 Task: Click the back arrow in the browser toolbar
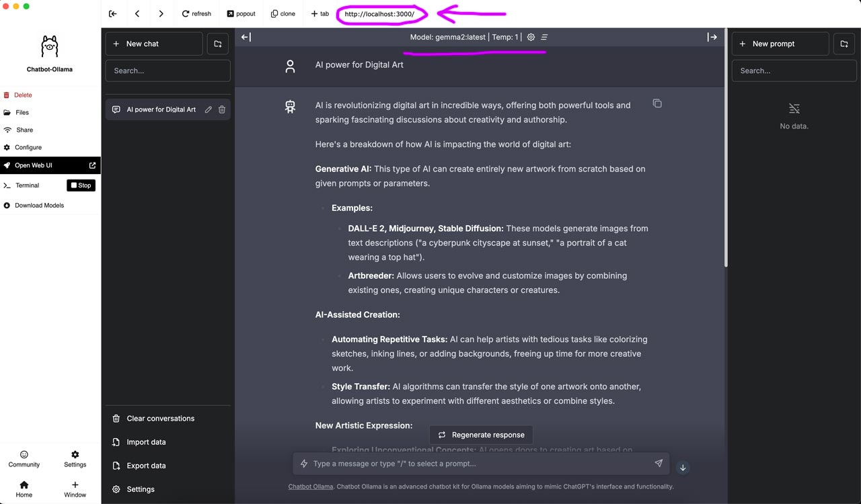pyautogui.click(x=137, y=13)
